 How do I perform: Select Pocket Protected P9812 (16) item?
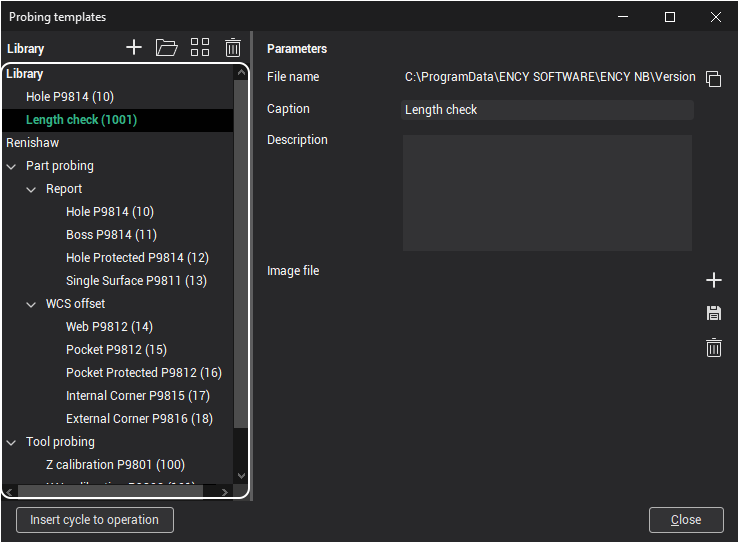tap(143, 373)
